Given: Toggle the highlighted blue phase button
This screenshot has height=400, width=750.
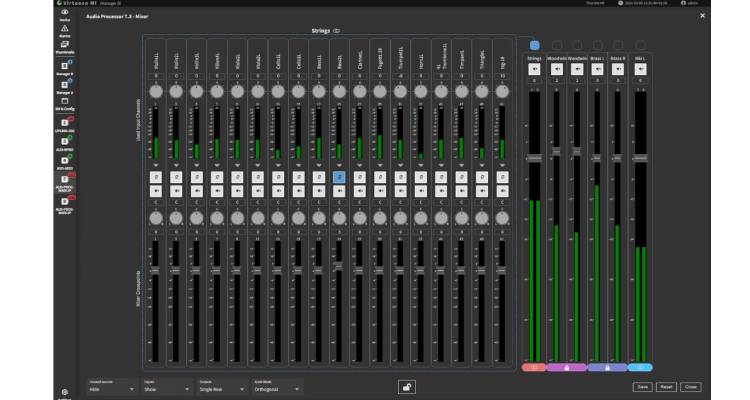Looking at the screenshot, I should 339,175.
